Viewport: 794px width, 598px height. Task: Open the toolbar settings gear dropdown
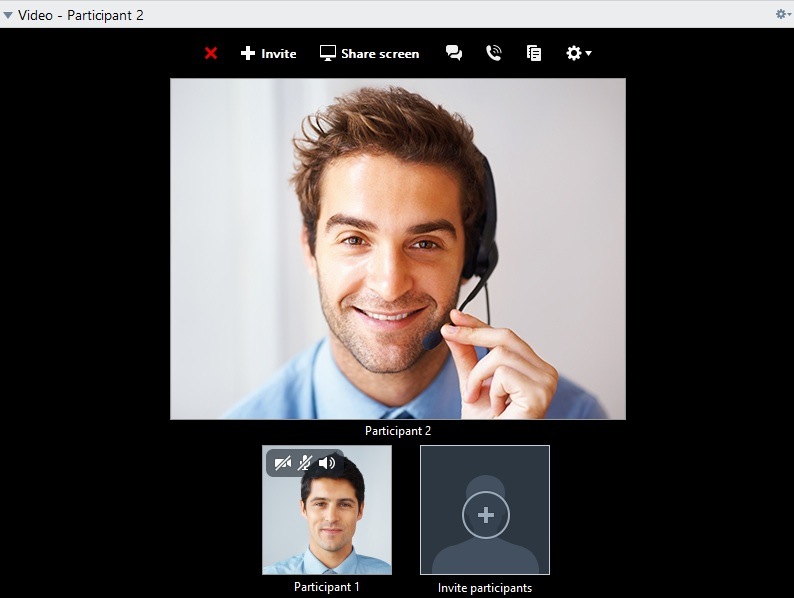pyautogui.click(x=578, y=53)
